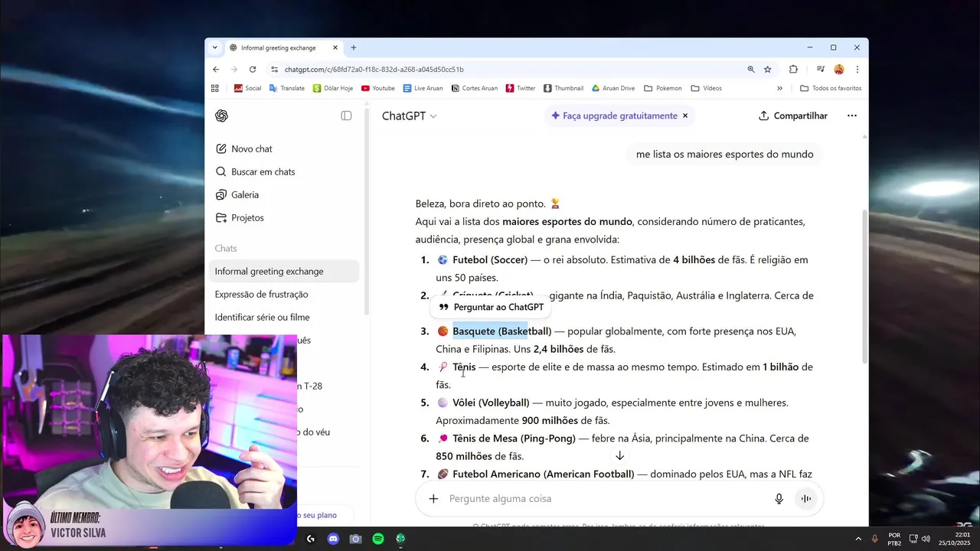
Task: Open the Youtube bookmark
Action: (378, 88)
